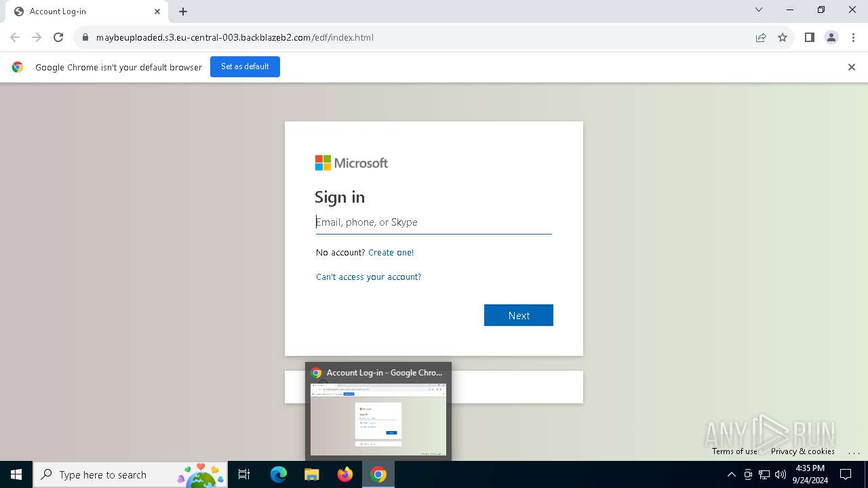Screen dimensions: 868x488
Task: Restore down the Chrome window
Action: click(x=821, y=9)
